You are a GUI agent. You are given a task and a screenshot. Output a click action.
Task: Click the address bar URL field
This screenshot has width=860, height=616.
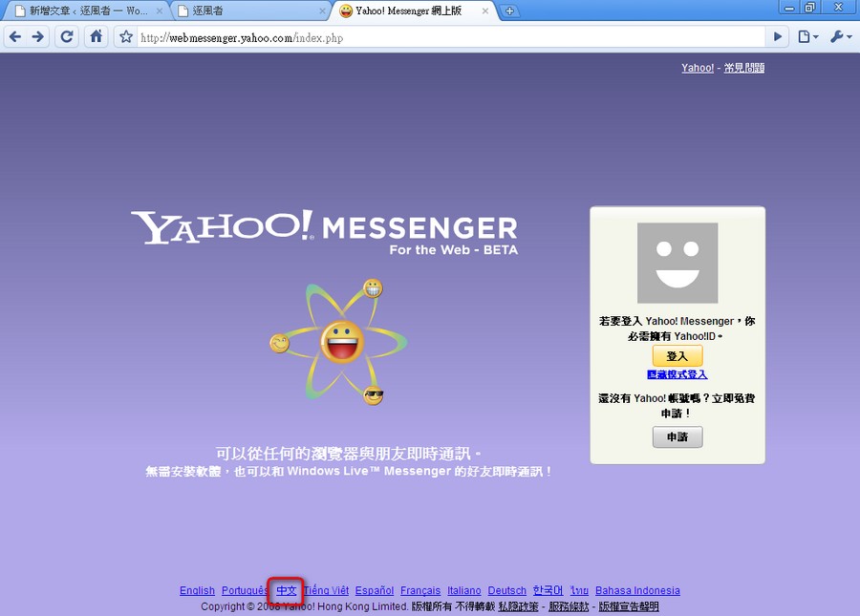tap(450, 37)
